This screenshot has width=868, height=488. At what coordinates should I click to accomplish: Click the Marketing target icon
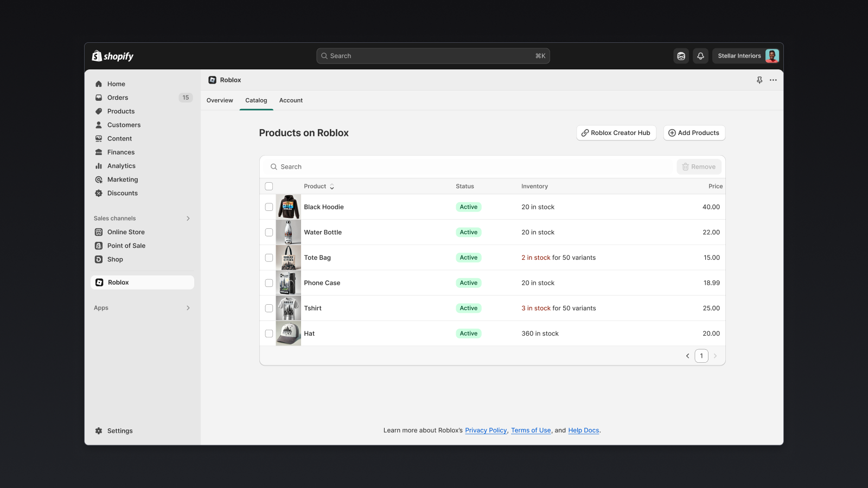[99, 179]
